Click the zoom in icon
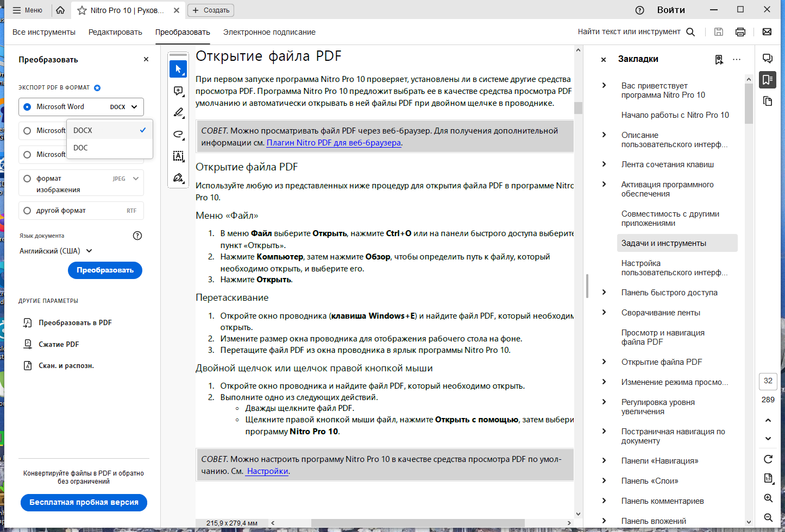This screenshot has width=785, height=532. (x=768, y=498)
